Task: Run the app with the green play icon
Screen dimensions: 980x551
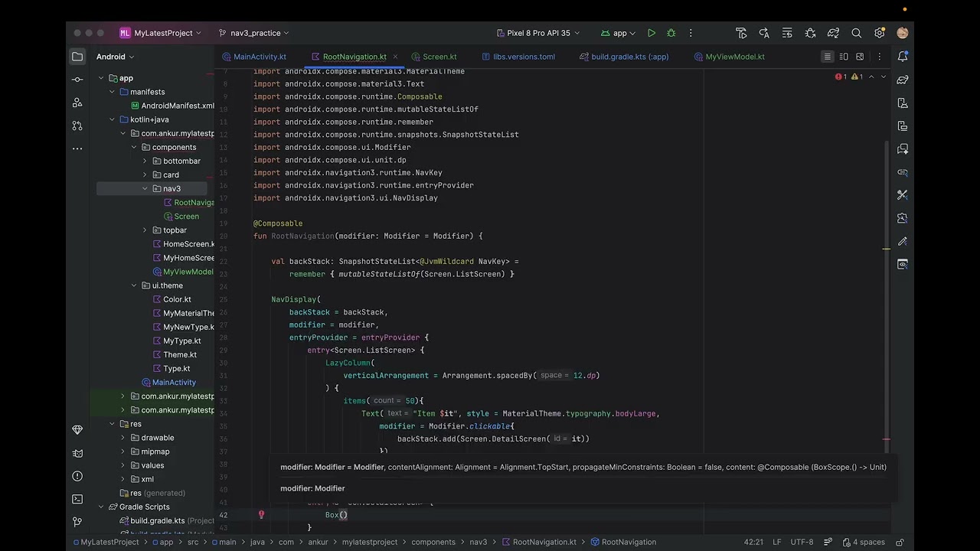Action: [x=651, y=33]
